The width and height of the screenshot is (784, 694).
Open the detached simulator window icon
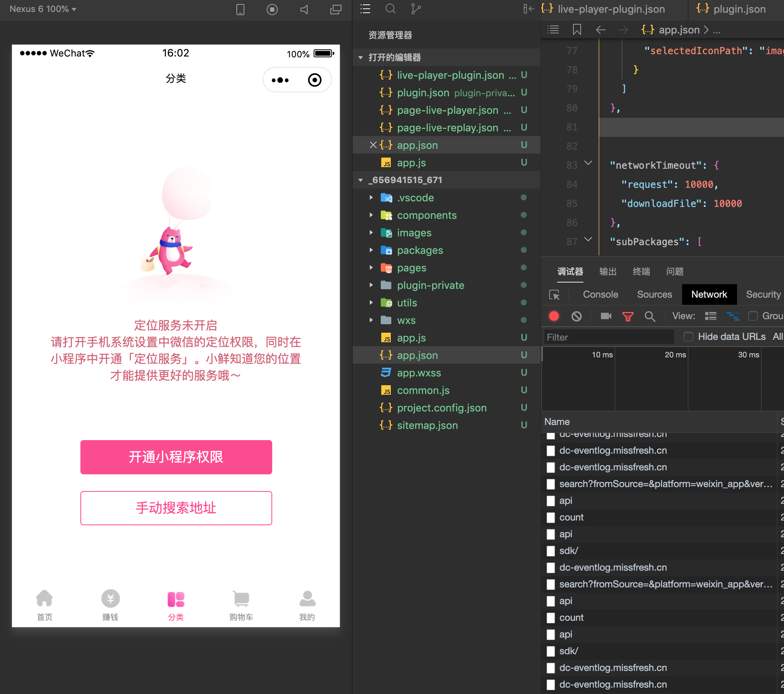(x=336, y=9)
